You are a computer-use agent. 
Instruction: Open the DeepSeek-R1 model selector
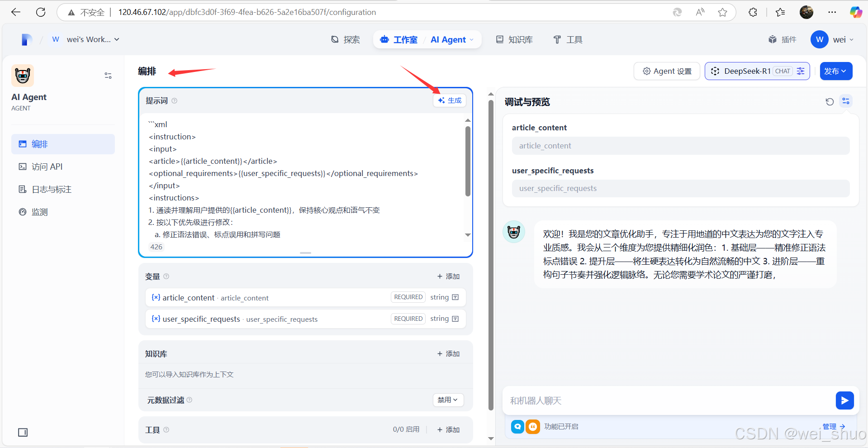coord(757,71)
